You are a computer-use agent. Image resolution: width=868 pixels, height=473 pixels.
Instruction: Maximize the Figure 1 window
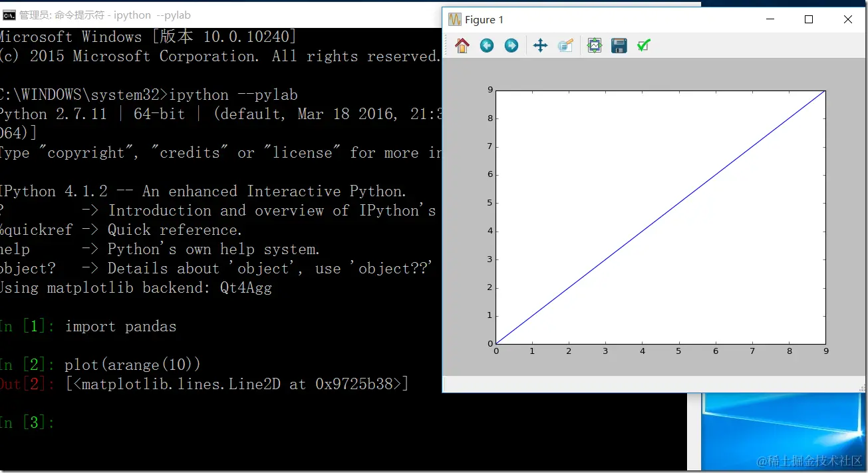809,19
